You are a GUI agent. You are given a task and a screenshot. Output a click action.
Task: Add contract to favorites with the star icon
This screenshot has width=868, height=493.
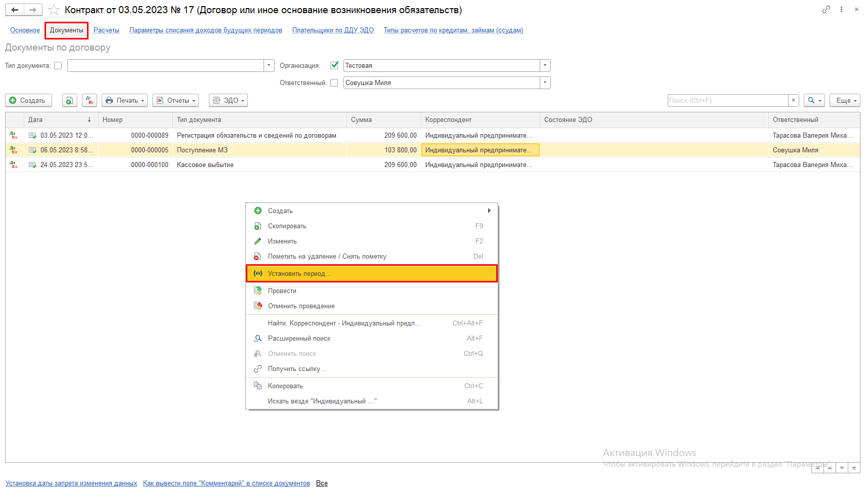point(54,10)
